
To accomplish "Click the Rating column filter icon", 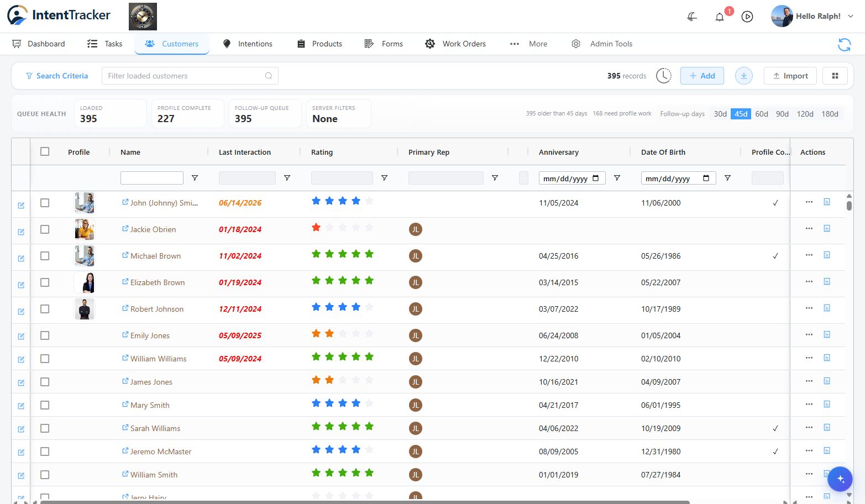I will [384, 178].
